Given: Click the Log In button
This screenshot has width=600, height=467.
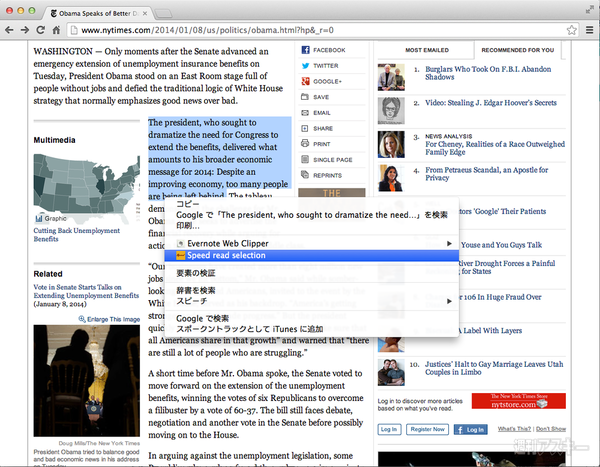Looking at the screenshot, I should [389, 429].
